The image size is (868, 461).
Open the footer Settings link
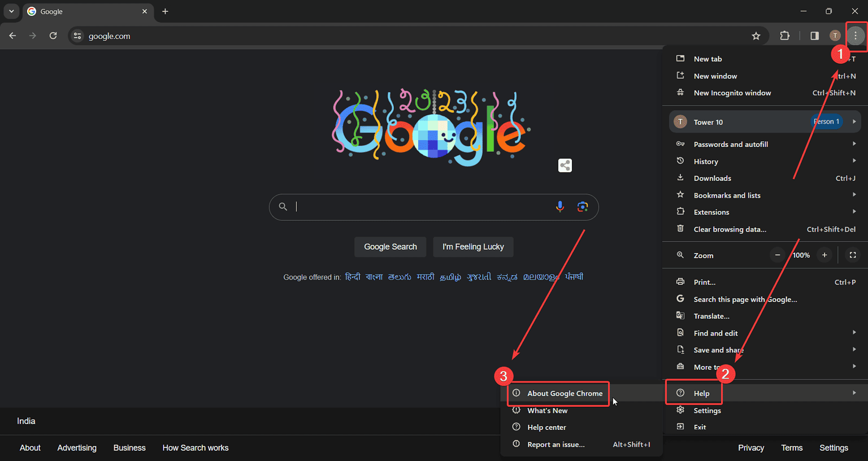[x=834, y=448]
